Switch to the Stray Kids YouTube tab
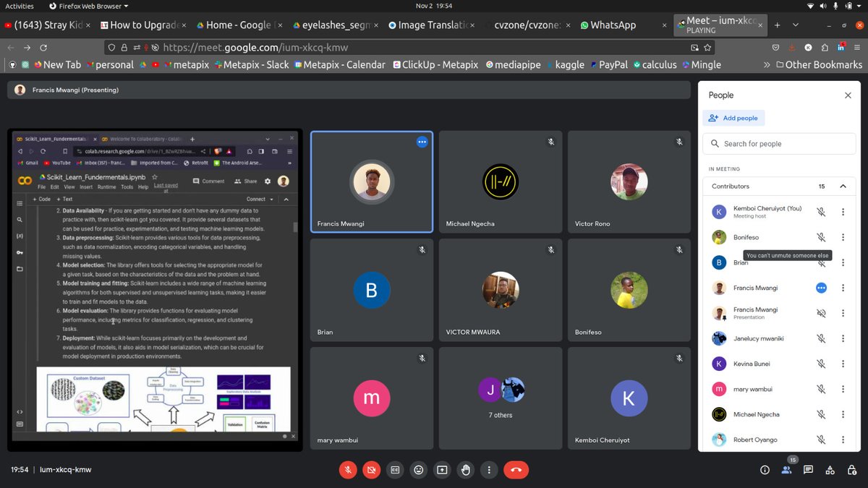Image resolution: width=868 pixels, height=488 pixels. tap(47, 25)
